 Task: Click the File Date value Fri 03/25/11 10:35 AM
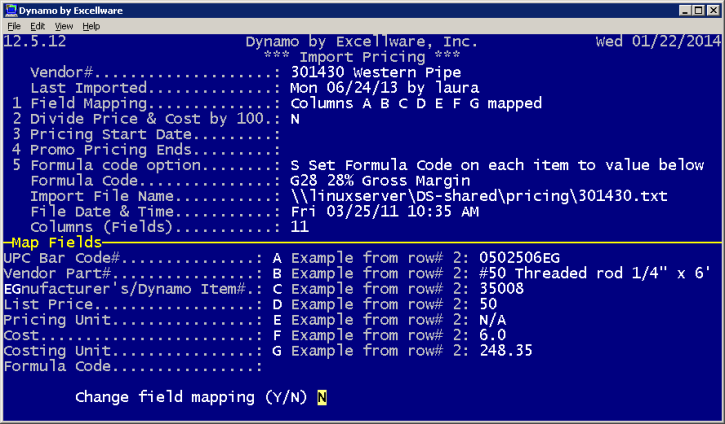click(x=384, y=212)
